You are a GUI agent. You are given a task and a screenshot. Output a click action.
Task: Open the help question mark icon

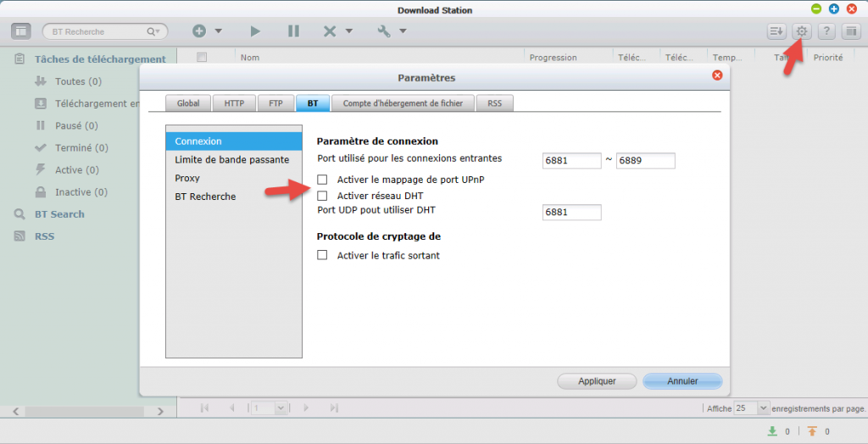point(826,31)
